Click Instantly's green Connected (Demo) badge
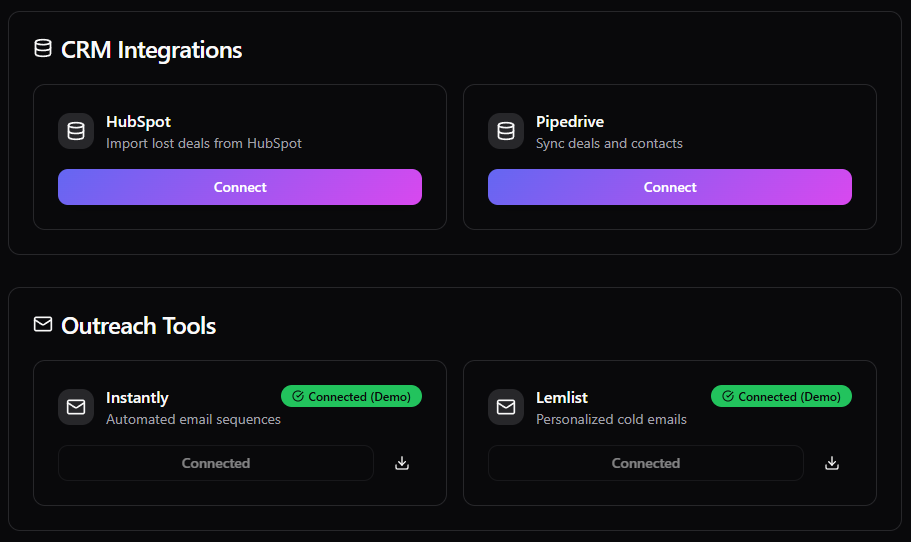 352,397
